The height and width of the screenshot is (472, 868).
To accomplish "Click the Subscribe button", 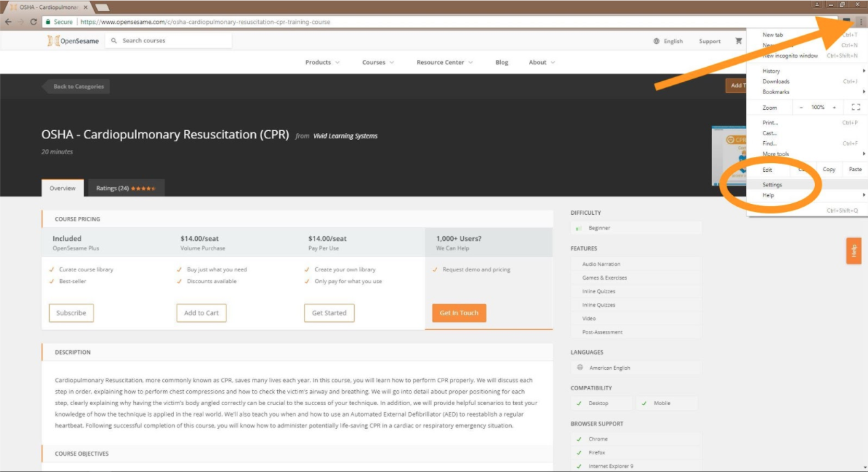I will point(71,313).
